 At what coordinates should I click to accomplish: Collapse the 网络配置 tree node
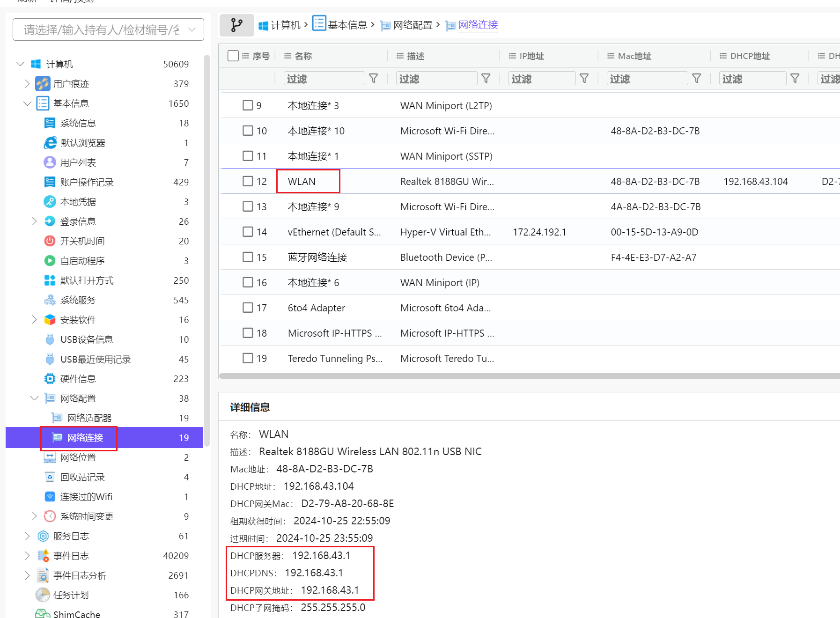click(x=34, y=398)
